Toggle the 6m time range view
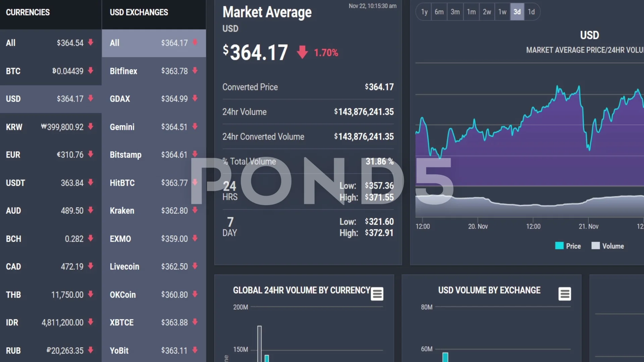644x362 pixels. [x=439, y=11]
